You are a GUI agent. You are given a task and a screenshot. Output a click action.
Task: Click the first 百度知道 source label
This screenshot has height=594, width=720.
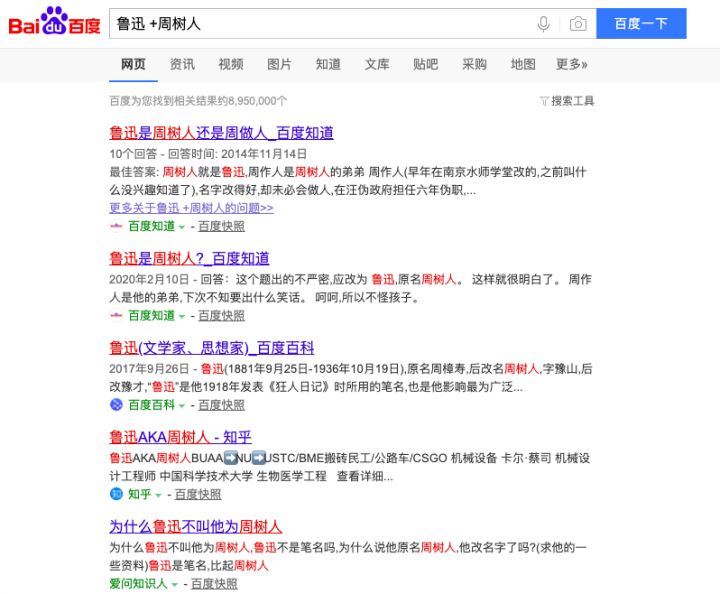[x=152, y=226]
